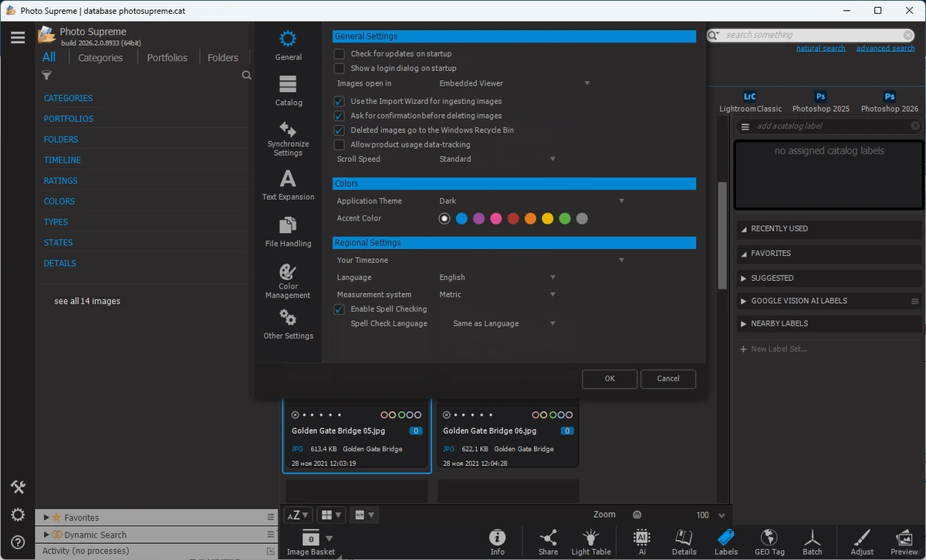Open the GEO Tag panel
Image resolution: width=926 pixels, height=560 pixels.
(769, 542)
